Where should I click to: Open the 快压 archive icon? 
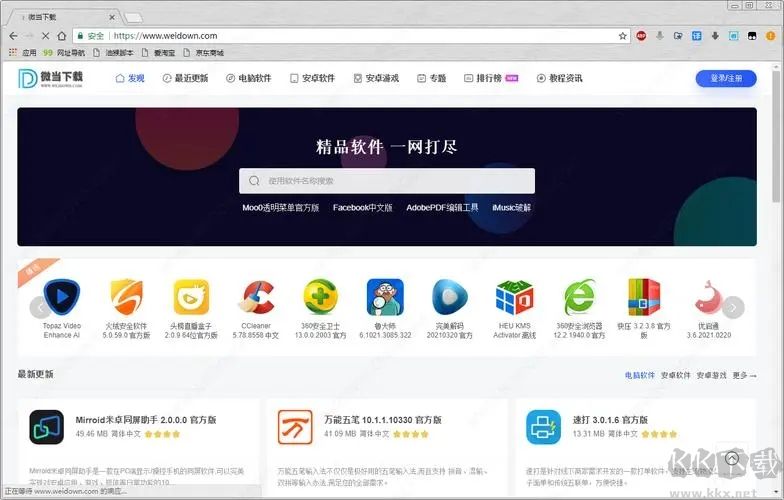pos(644,297)
